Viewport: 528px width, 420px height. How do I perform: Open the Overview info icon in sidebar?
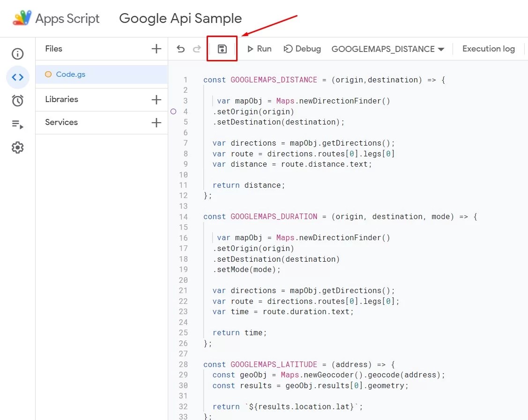(17, 54)
